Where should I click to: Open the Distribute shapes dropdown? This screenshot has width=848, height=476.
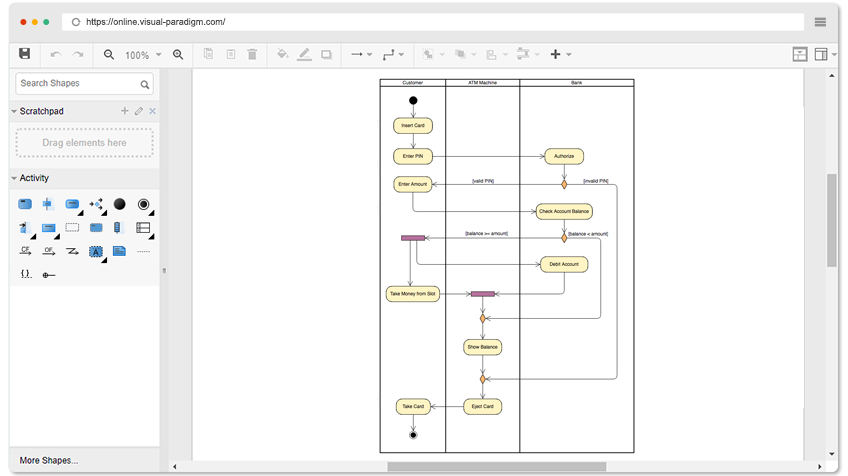tap(528, 54)
